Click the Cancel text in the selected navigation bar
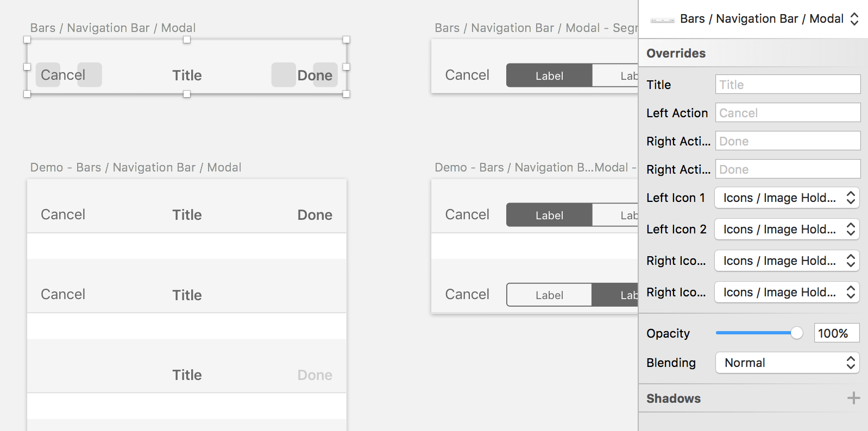The width and height of the screenshot is (868, 431). (63, 75)
